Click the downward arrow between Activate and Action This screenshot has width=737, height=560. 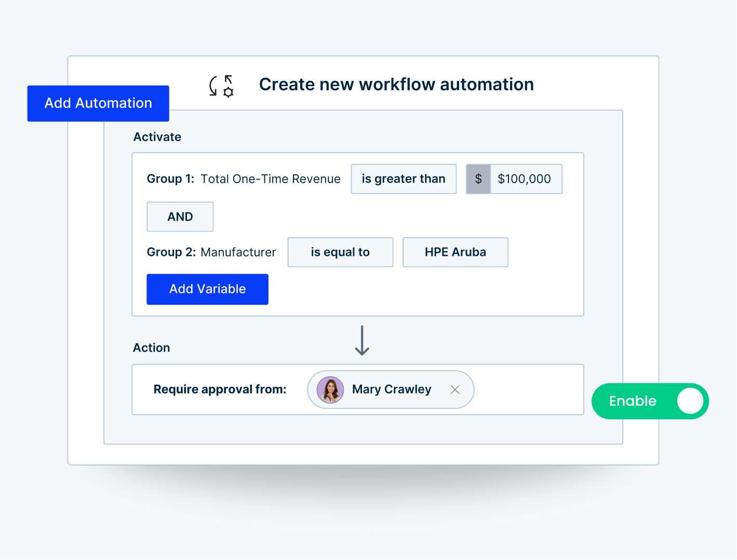pyautogui.click(x=361, y=340)
